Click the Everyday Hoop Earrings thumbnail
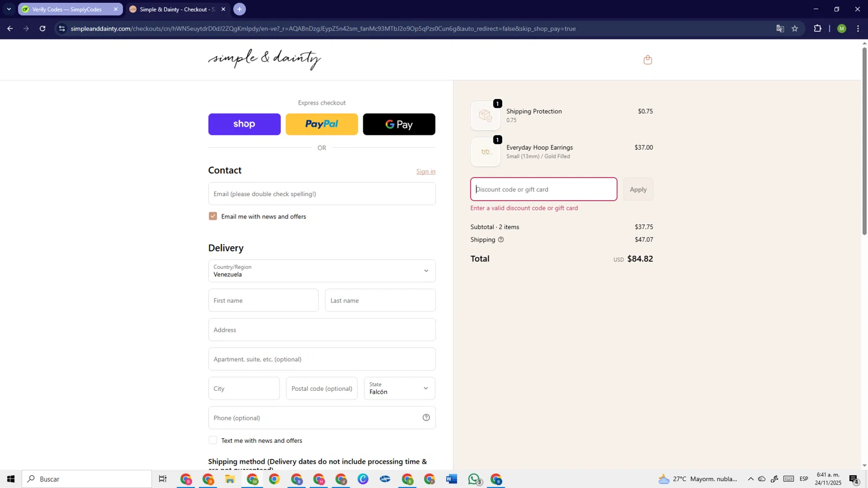This screenshot has height=488, width=868. [486, 152]
